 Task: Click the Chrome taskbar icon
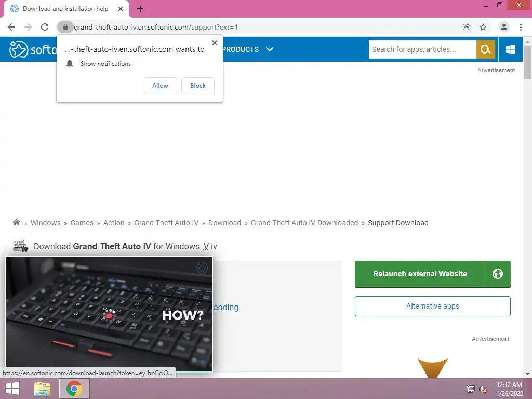pos(74,389)
